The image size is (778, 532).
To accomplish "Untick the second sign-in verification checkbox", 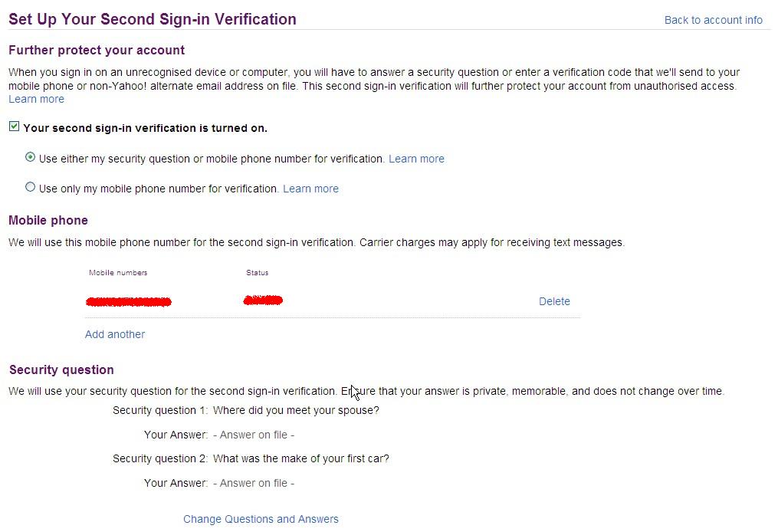I will tap(14, 126).
